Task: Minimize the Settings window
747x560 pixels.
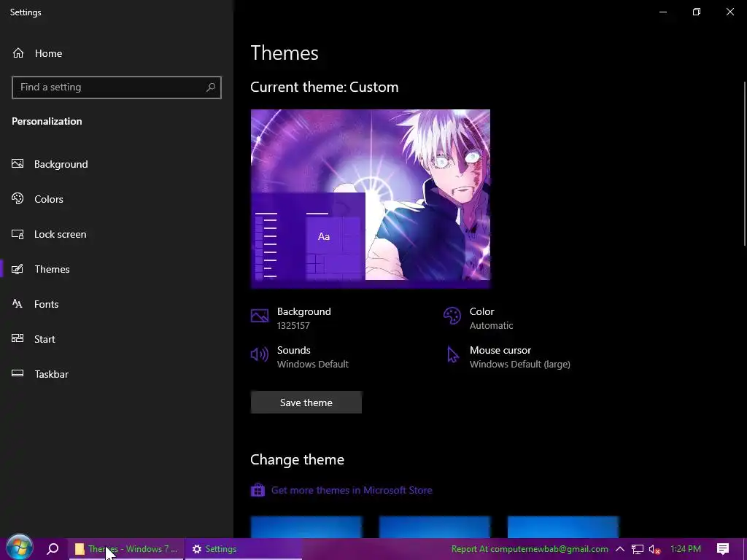Action: (x=663, y=12)
